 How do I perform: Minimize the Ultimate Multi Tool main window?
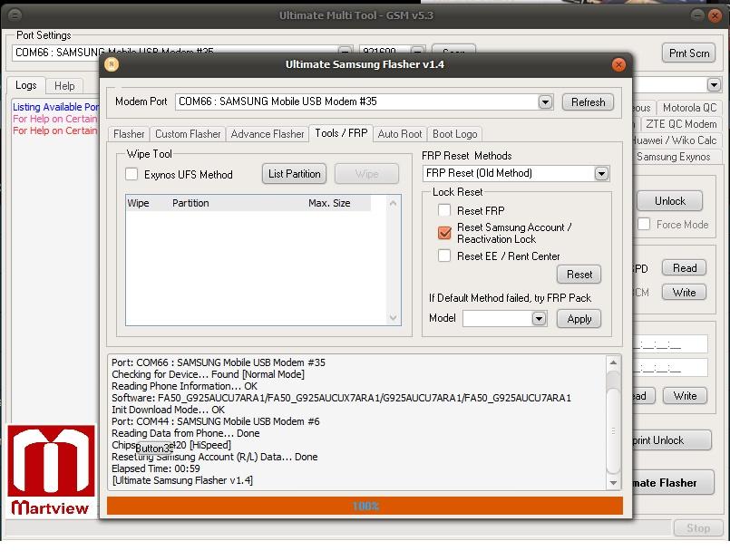(697, 15)
